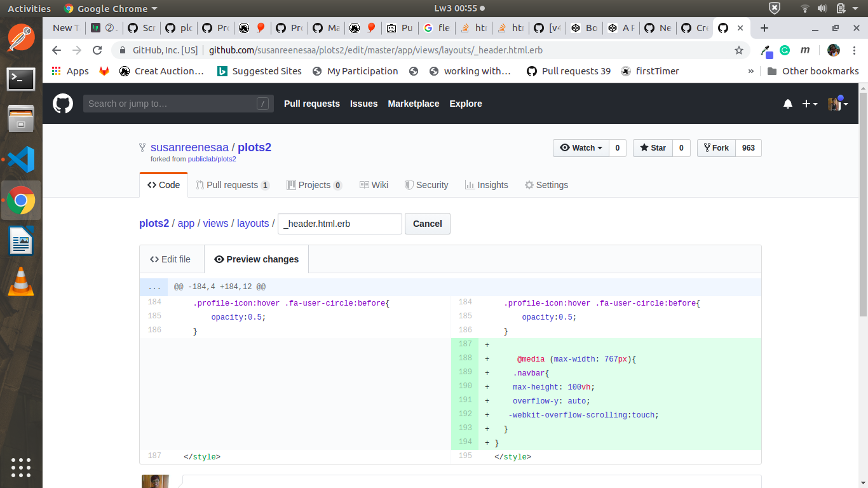Bookmark this page with star icon

click(x=739, y=50)
